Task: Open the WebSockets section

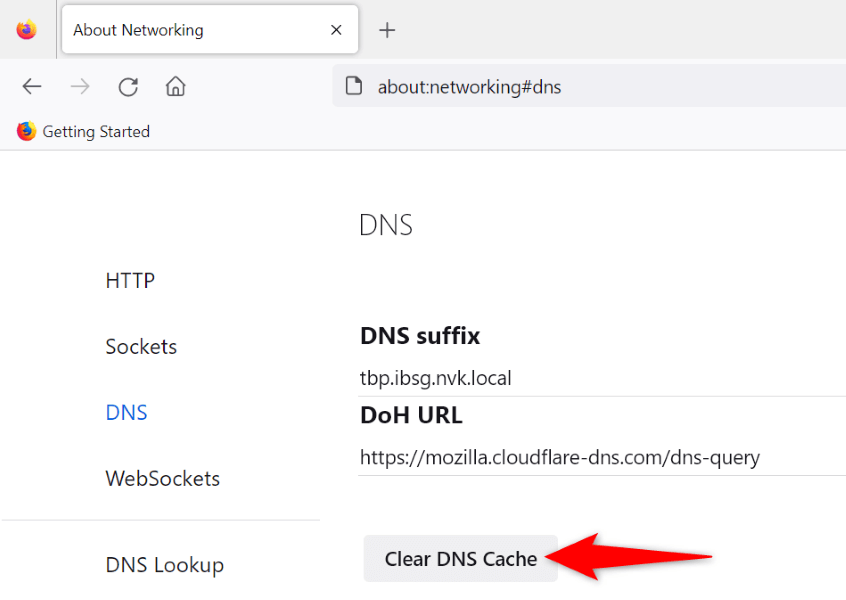Action: tap(162, 479)
